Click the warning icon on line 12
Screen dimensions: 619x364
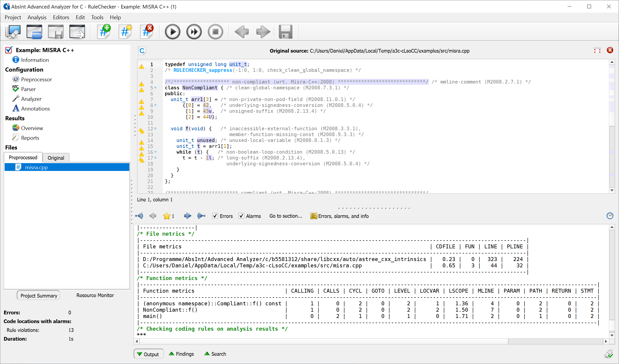(x=141, y=131)
